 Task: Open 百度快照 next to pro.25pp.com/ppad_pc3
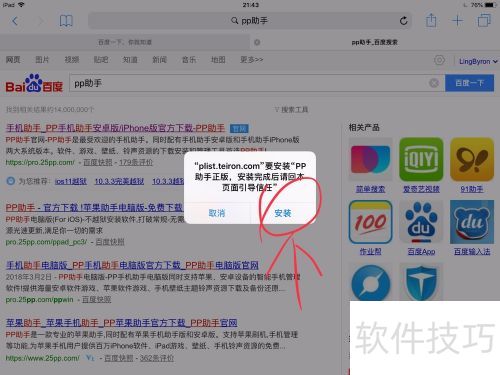[110, 242]
